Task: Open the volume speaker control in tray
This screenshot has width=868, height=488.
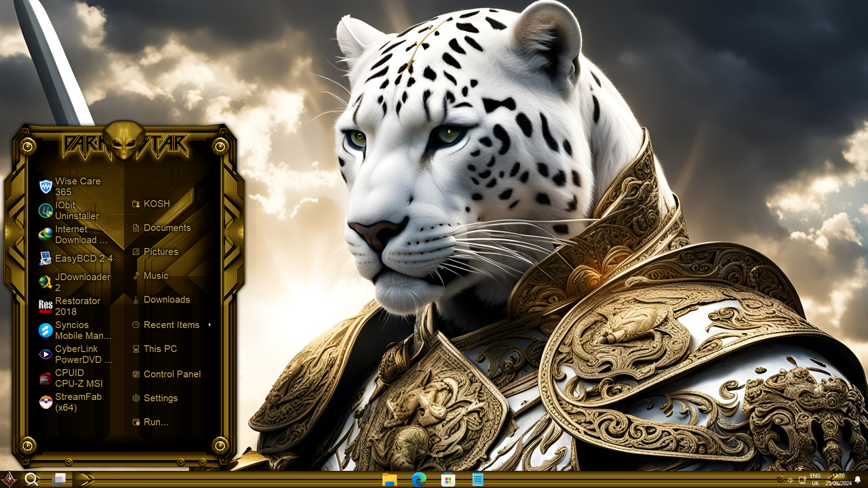Action: pyautogui.click(x=791, y=480)
